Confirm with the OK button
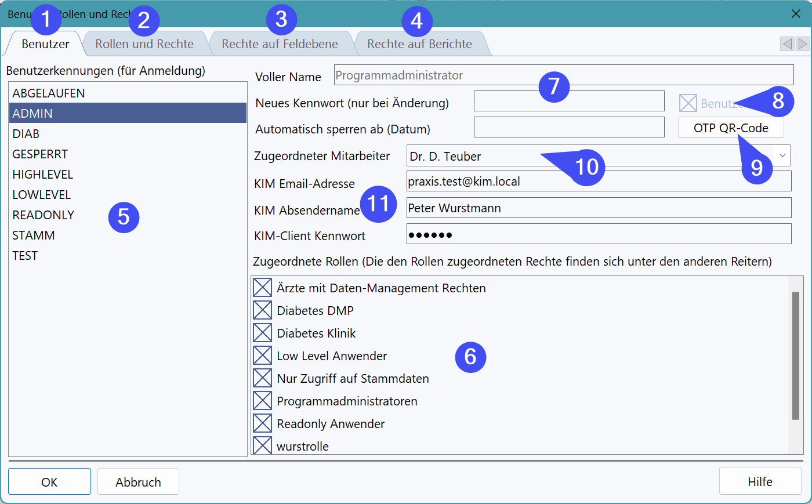Viewport: 812px width, 504px height. point(49,482)
